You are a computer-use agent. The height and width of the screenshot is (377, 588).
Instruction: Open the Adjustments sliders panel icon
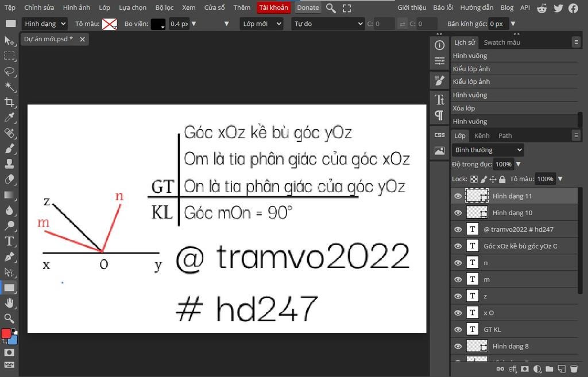(x=439, y=61)
